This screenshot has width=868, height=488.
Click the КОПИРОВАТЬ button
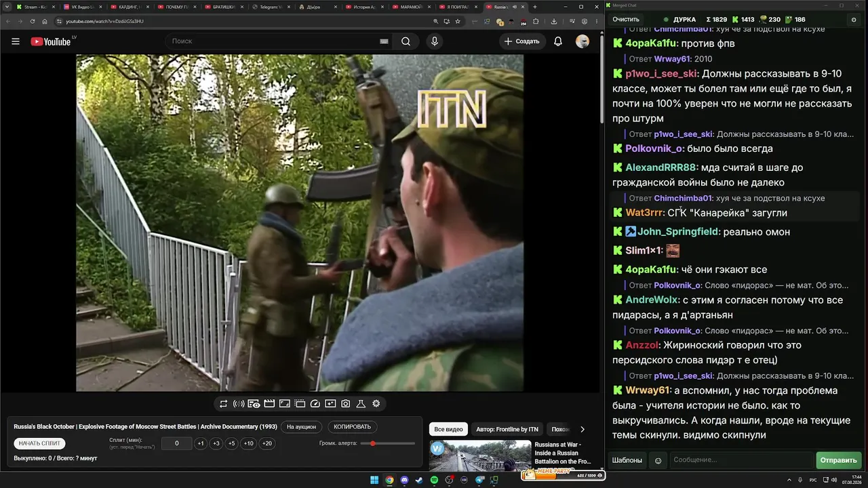click(353, 427)
